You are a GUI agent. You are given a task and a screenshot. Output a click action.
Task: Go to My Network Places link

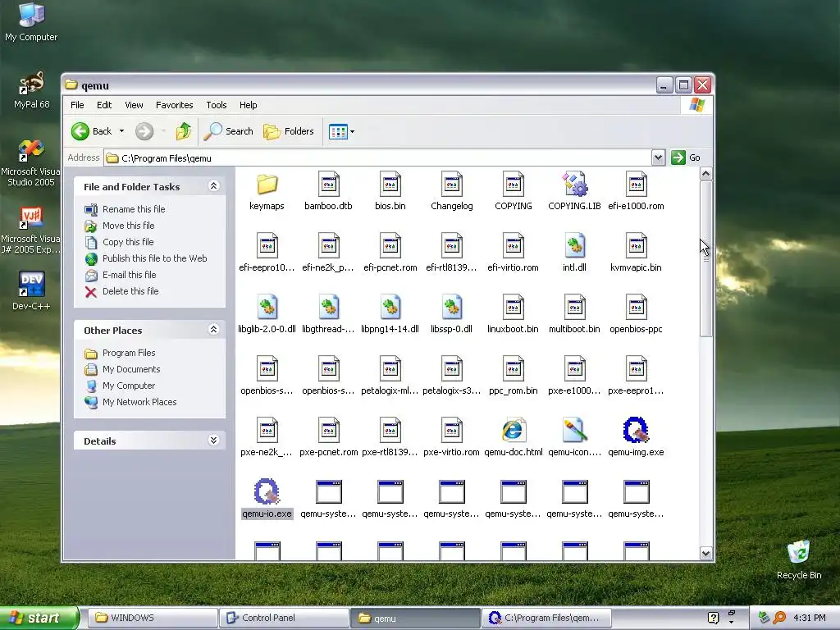tap(139, 402)
